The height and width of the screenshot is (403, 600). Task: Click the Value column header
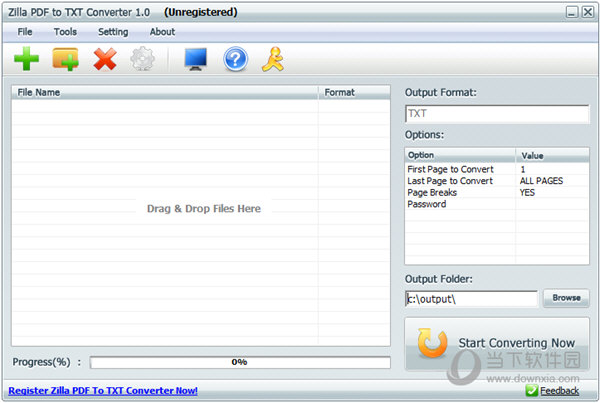click(552, 155)
